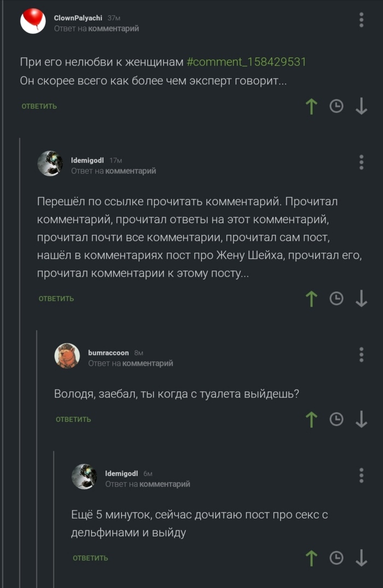
Task: Toggle upvote on bumraccoon's comment
Action: [311, 419]
